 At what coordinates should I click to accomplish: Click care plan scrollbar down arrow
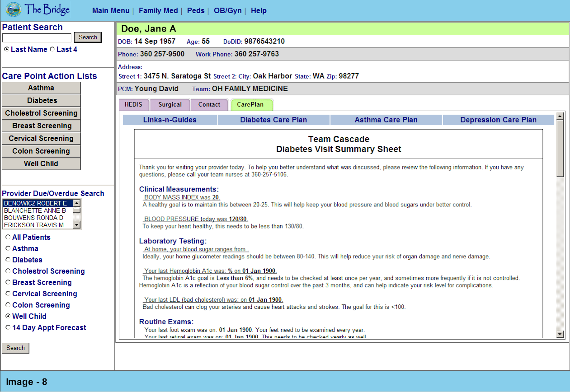(x=561, y=334)
